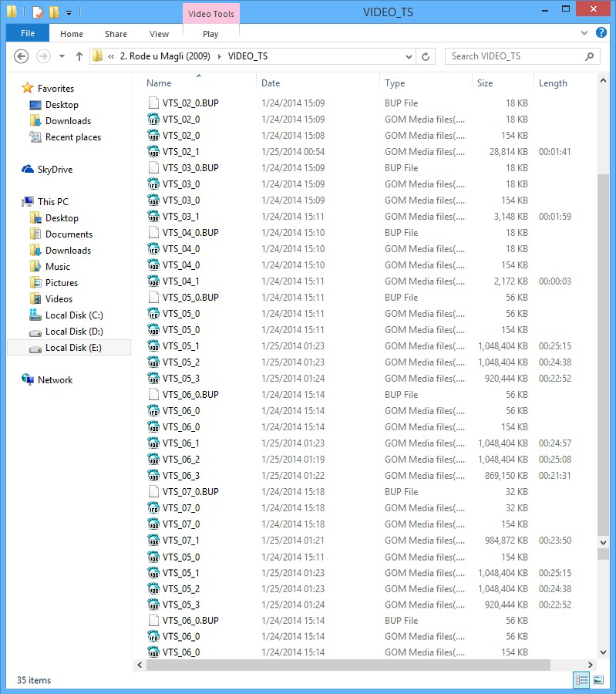
Task: Click the '2. Rode u Magli (2009)' breadcrumb
Action: [164, 56]
